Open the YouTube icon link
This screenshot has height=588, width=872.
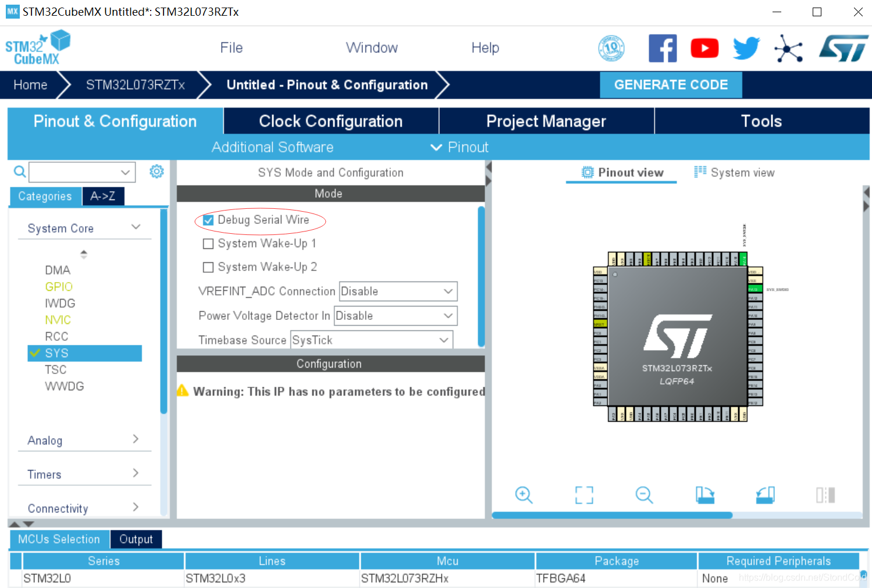[704, 48]
